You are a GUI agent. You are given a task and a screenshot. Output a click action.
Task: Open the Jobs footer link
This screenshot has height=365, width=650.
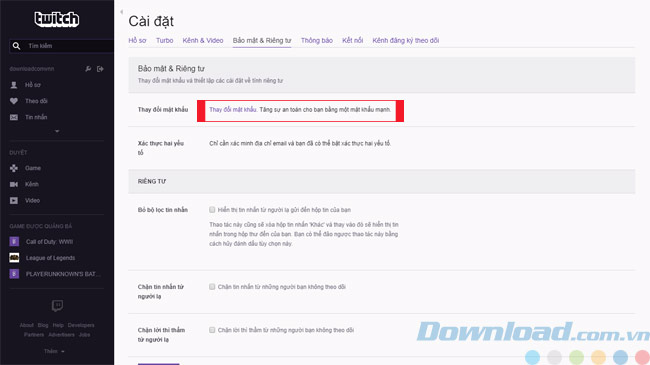(84, 335)
